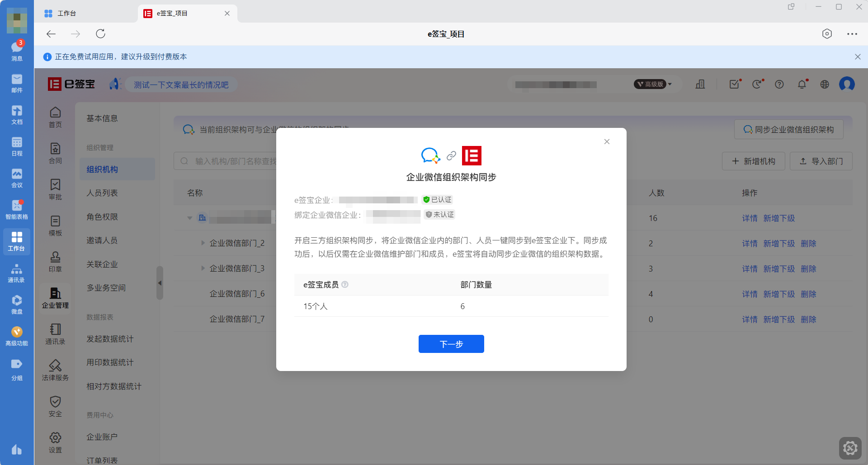868x465 pixels.
Task: Dismiss the free trial banner
Action: (858, 57)
